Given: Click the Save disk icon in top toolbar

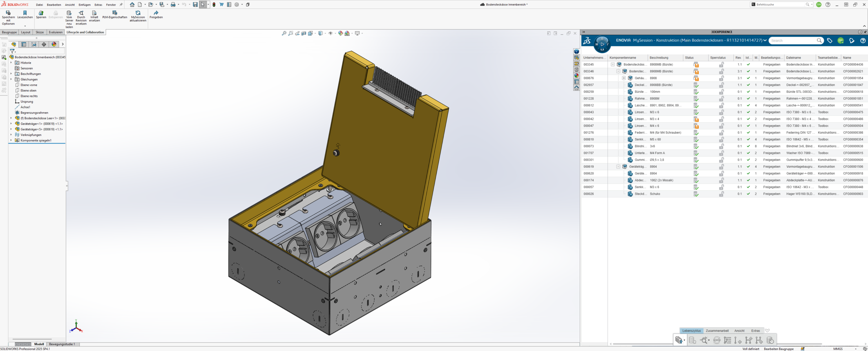Looking at the screenshot, I should click(x=195, y=4).
